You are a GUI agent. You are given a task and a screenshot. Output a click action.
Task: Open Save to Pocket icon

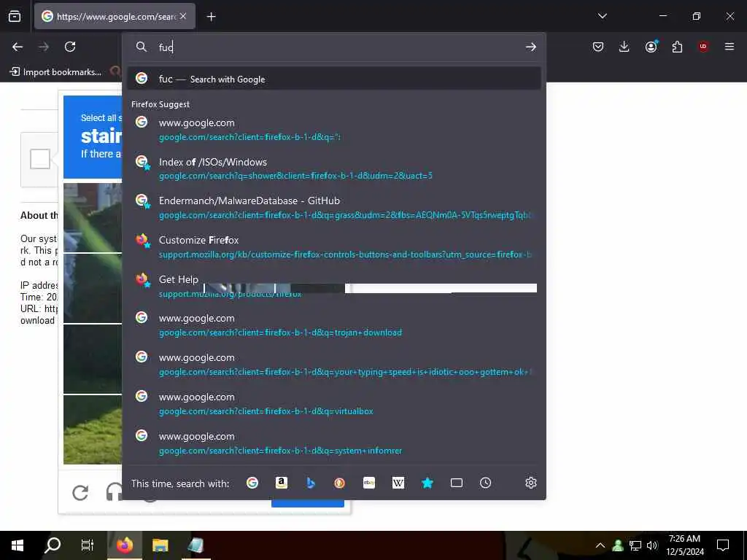pos(598,47)
